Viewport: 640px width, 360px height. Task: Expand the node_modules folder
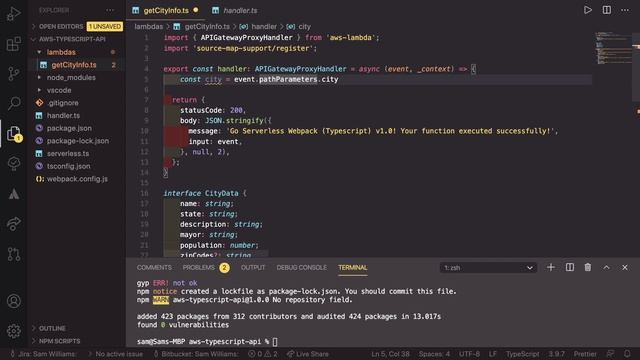tap(71, 78)
